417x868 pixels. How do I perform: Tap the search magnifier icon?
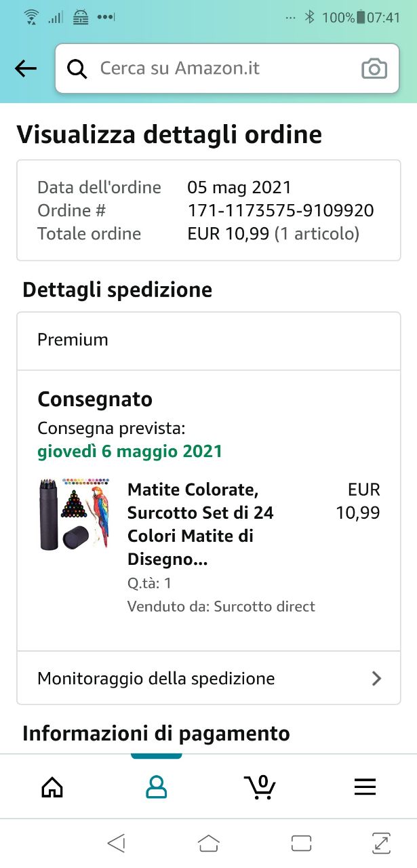[78, 68]
